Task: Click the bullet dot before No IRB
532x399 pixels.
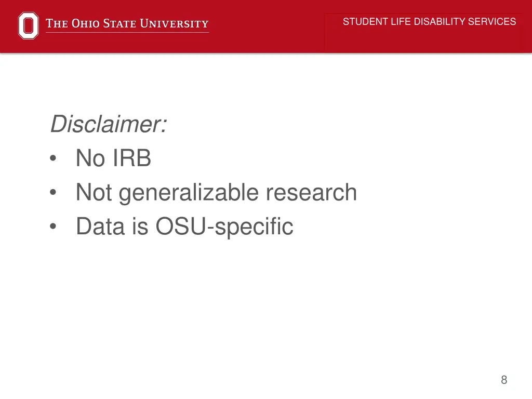Action: [53, 158]
